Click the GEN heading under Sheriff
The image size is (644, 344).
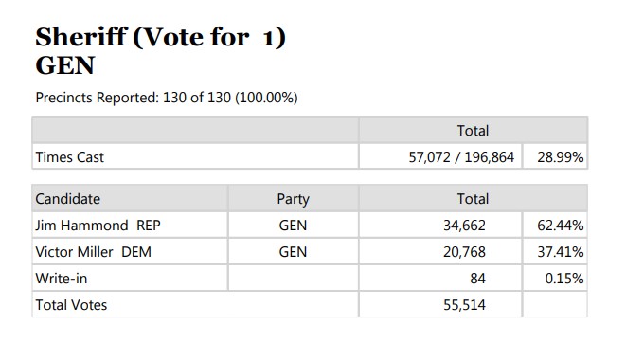tap(65, 65)
